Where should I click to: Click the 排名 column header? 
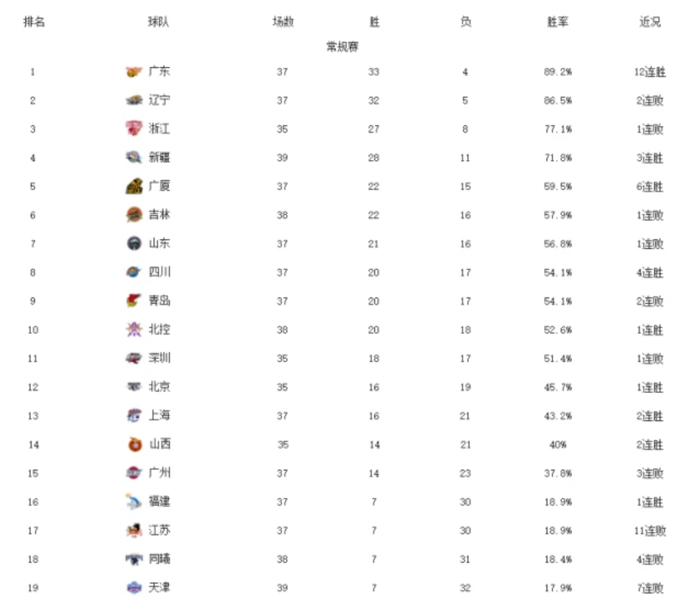point(34,23)
